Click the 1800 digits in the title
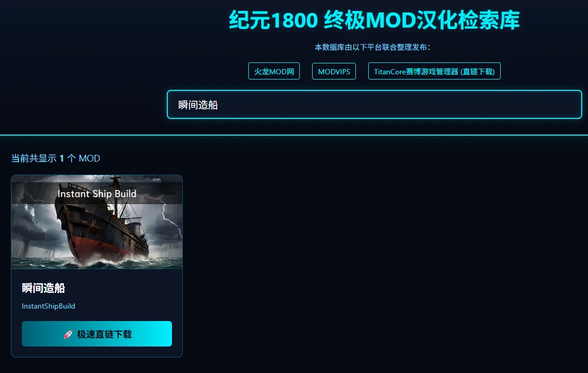The image size is (588, 373). pos(295,20)
